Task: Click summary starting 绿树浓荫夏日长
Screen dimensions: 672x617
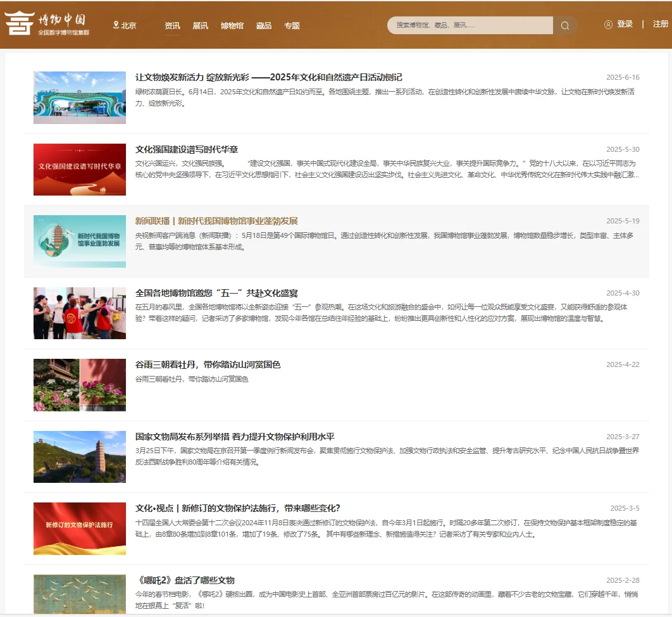Action: [385, 97]
